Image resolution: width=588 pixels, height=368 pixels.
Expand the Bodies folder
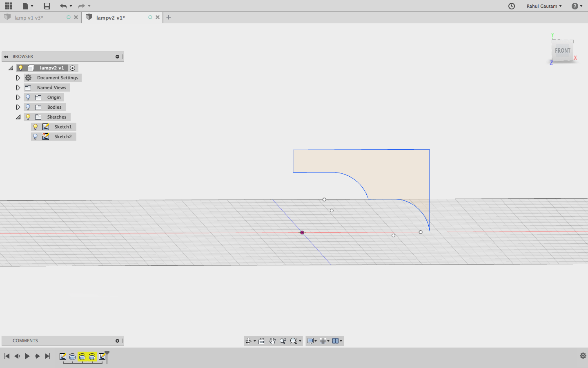[x=18, y=107]
